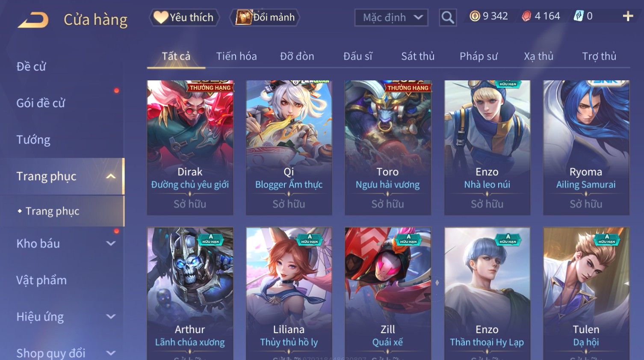The height and width of the screenshot is (360, 644).
Task: Open the search magnifier icon
Action: [x=448, y=18]
